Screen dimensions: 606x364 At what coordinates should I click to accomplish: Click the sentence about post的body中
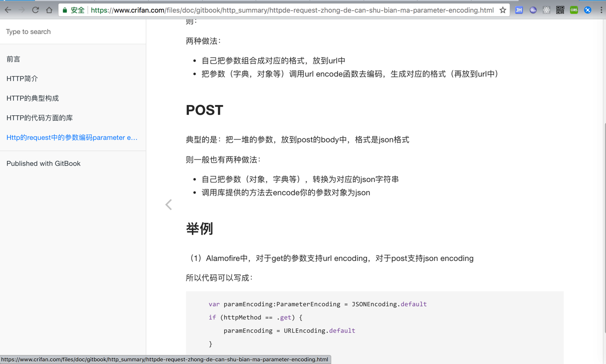(297, 139)
